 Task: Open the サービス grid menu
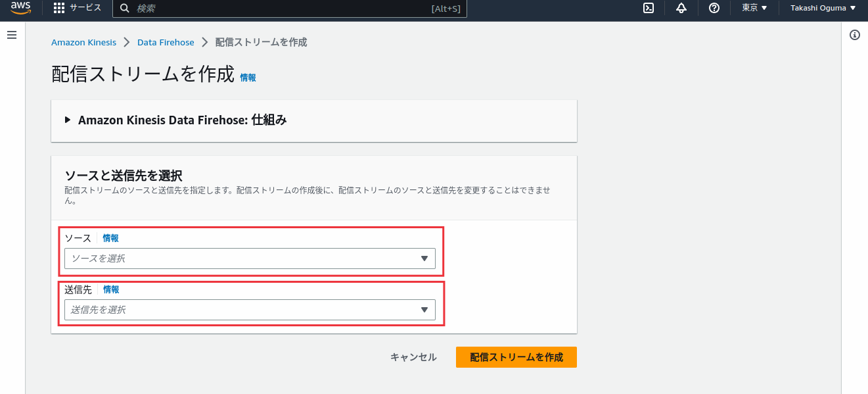pyautogui.click(x=78, y=8)
